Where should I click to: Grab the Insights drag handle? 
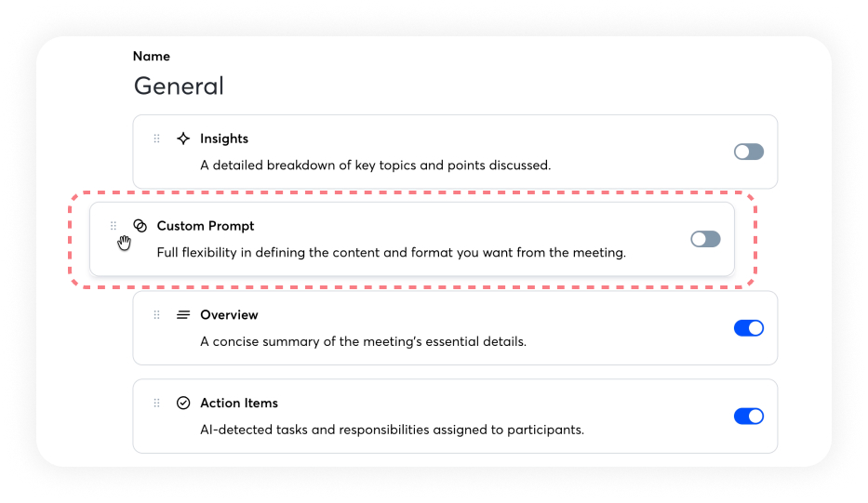click(x=156, y=139)
